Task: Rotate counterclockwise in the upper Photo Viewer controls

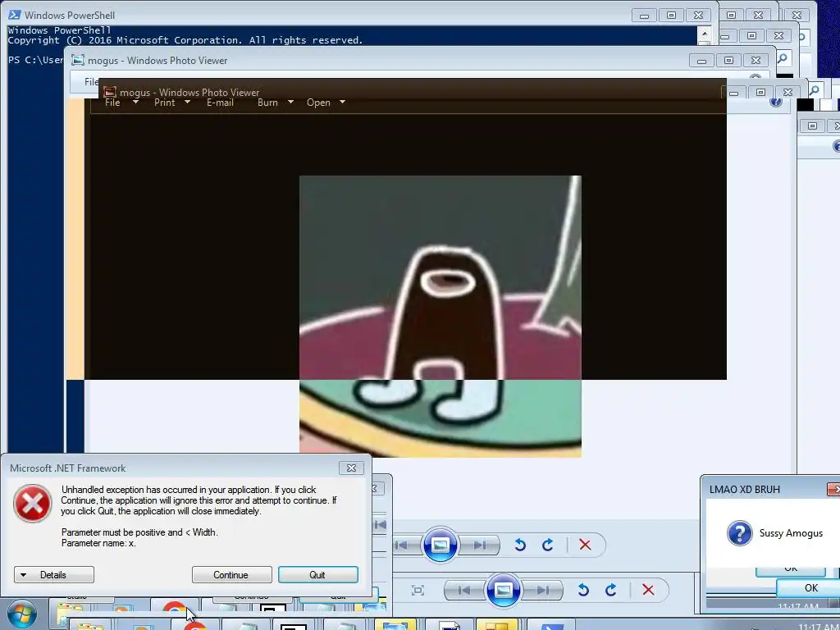Action: click(x=519, y=546)
